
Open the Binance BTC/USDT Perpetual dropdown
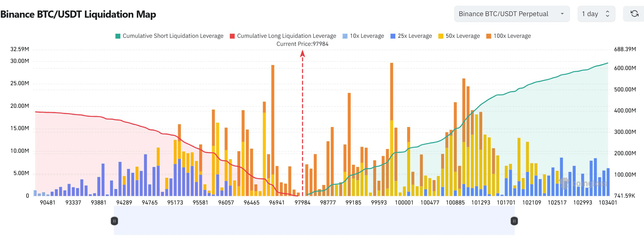(x=512, y=14)
